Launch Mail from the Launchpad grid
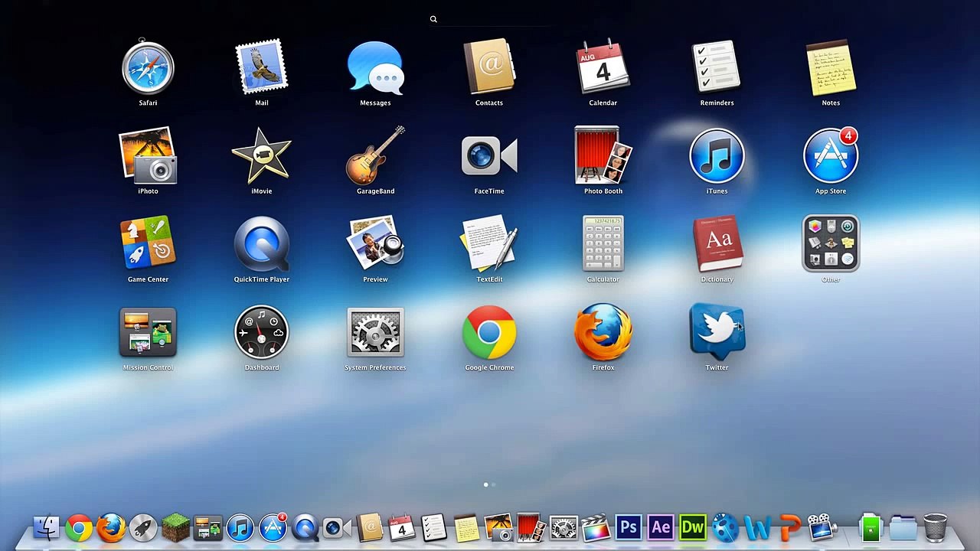This screenshot has height=551, width=980. pos(262,67)
